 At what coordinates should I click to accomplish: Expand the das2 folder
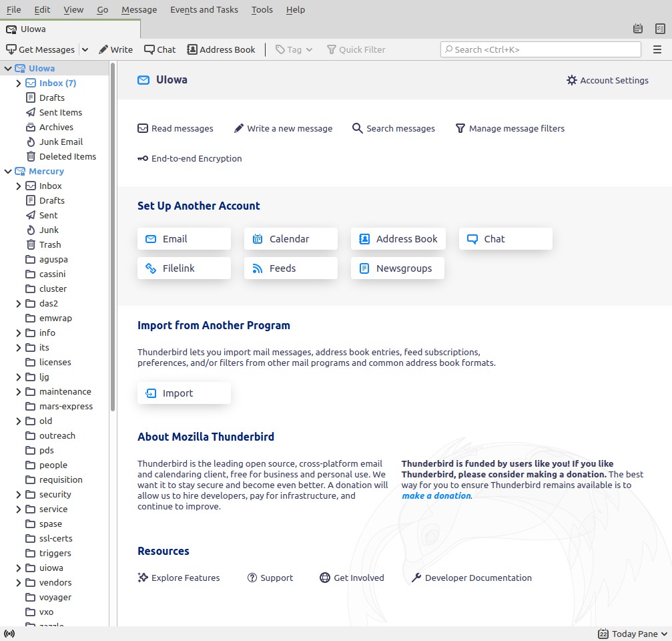(19, 303)
